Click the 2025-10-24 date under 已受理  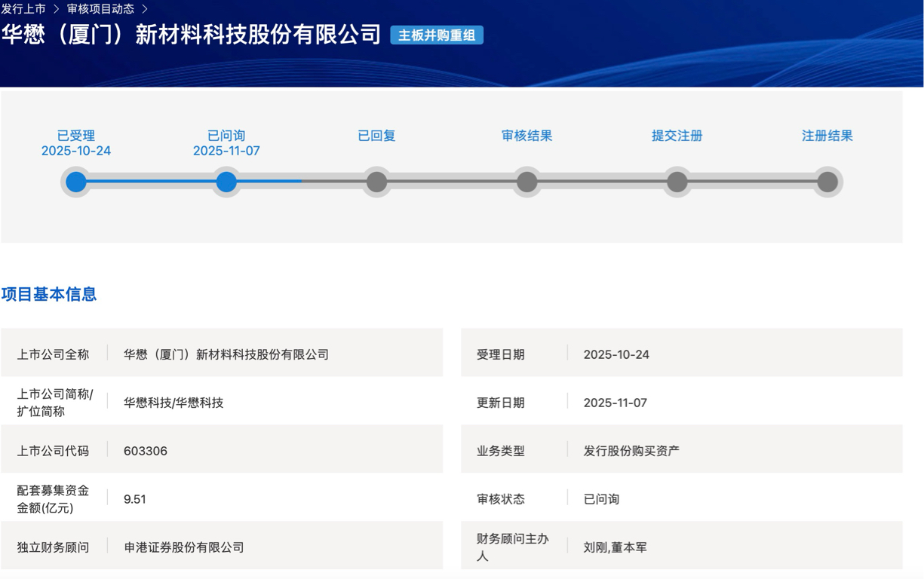(x=76, y=151)
